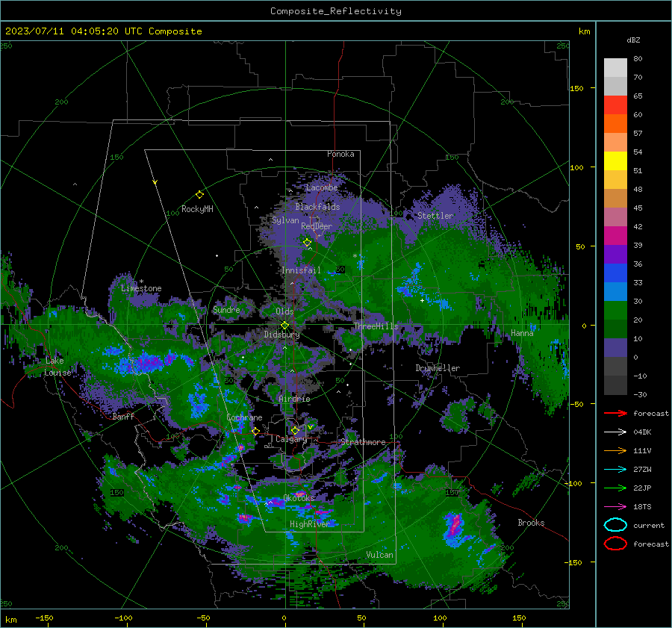Click the HighRiver label
This screenshot has width=672, height=628.
(309, 524)
